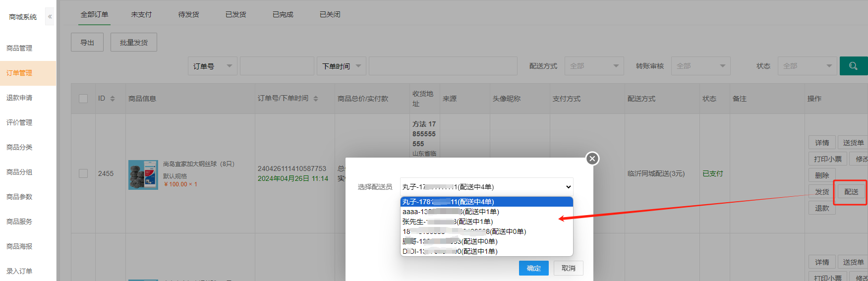Expand the 配送方式 filter dropdown
The height and width of the screenshot is (281, 868).
(594, 66)
